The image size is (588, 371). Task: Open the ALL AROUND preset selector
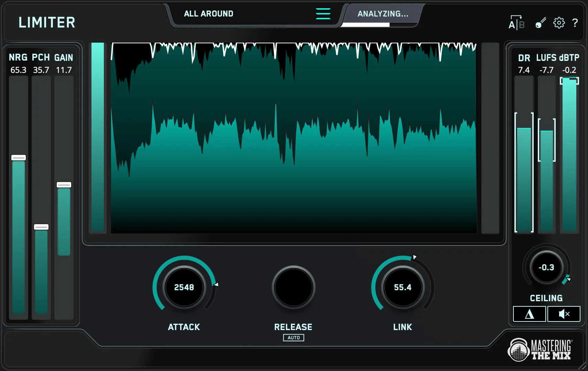(209, 14)
